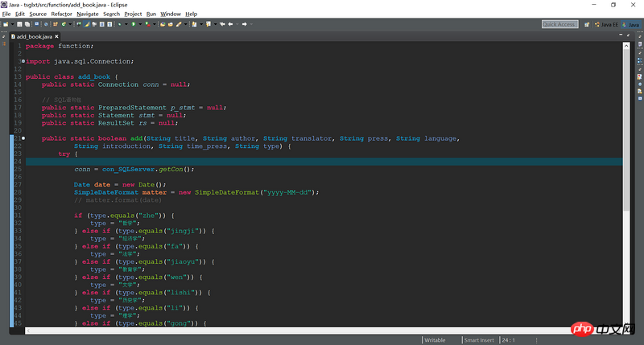Select the add_book.java editor tab
644x345 pixels.
click(36, 36)
